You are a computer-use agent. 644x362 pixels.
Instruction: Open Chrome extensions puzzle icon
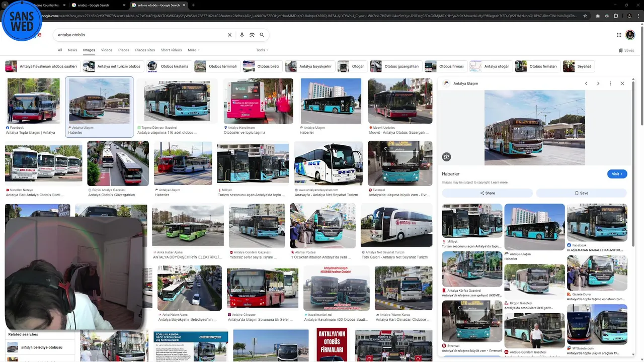616,16
